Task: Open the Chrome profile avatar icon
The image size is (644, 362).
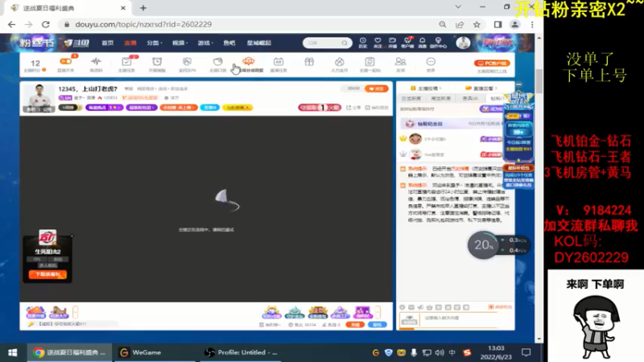Action: pyautogui.click(x=514, y=25)
